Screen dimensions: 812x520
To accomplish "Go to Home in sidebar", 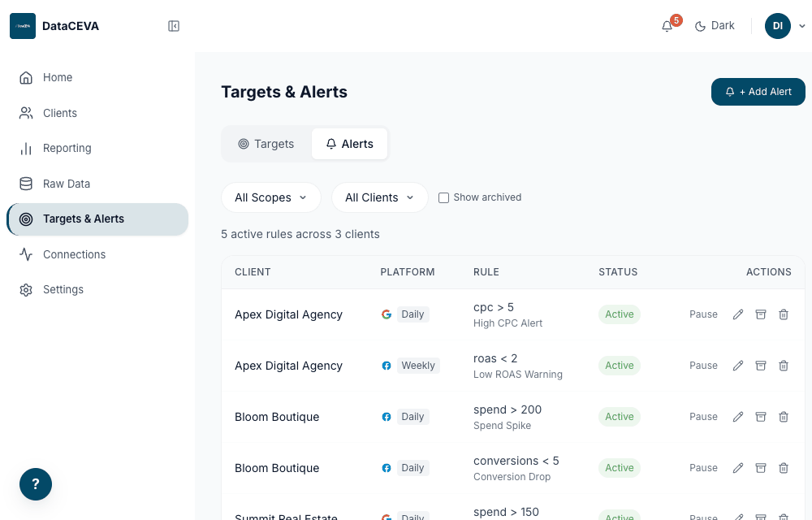I will pyautogui.click(x=97, y=77).
